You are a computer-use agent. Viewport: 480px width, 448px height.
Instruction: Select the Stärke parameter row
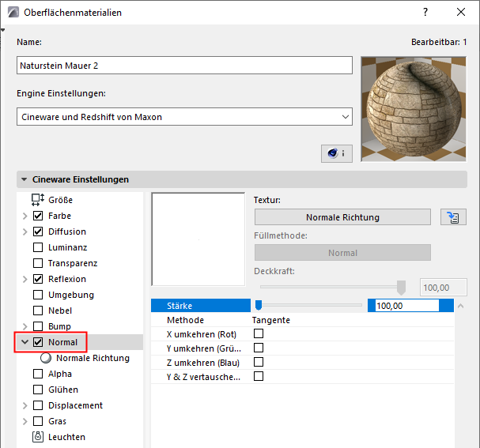tap(302, 306)
